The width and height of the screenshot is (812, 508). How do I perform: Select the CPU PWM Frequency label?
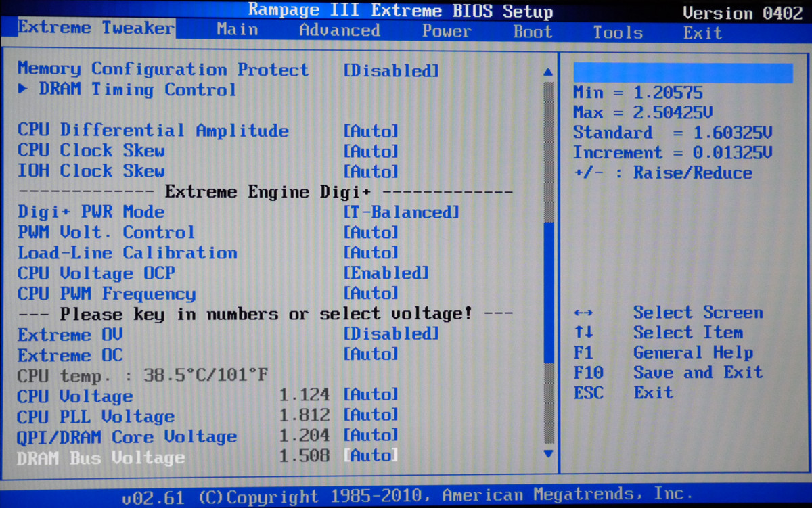[106, 294]
